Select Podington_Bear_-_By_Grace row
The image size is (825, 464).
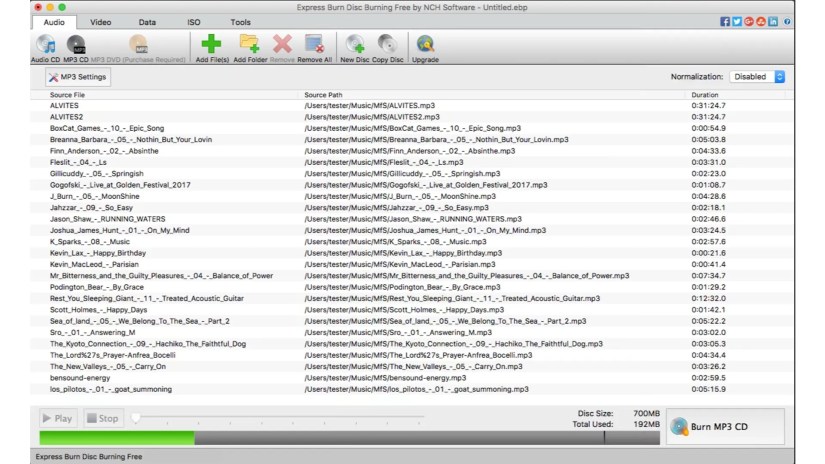coord(412,287)
